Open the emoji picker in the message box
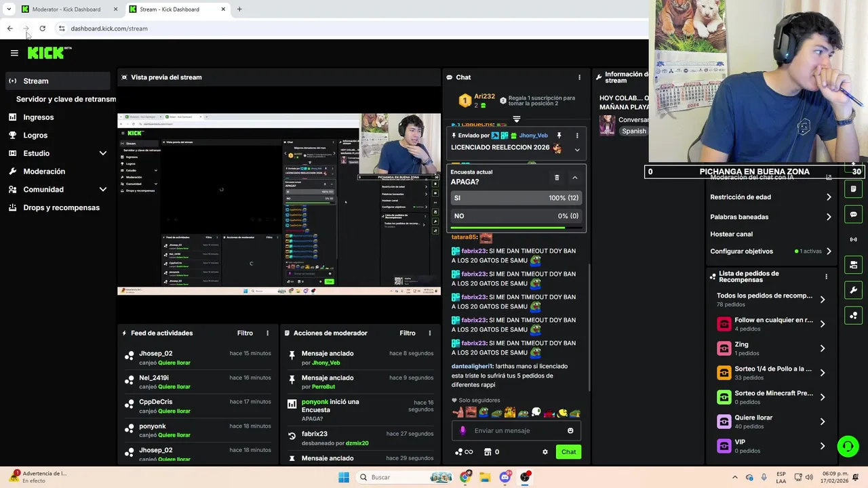868x488 pixels. click(x=570, y=430)
